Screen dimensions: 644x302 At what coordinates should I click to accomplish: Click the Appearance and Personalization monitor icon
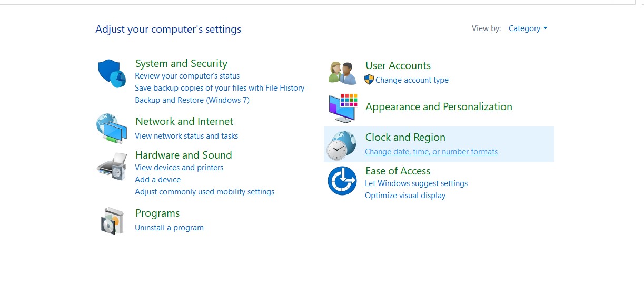tap(342, 108)
